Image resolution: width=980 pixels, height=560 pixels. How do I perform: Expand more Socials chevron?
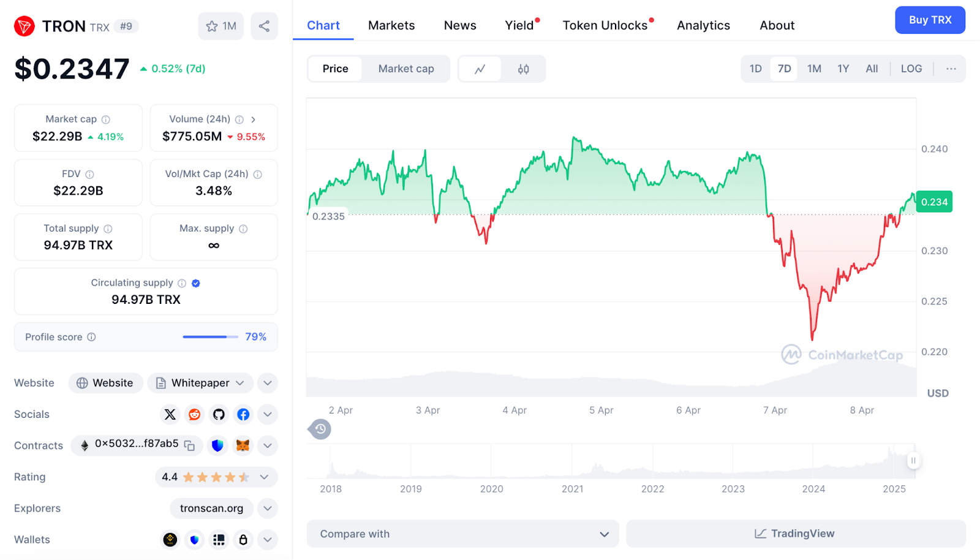(268, 415)
